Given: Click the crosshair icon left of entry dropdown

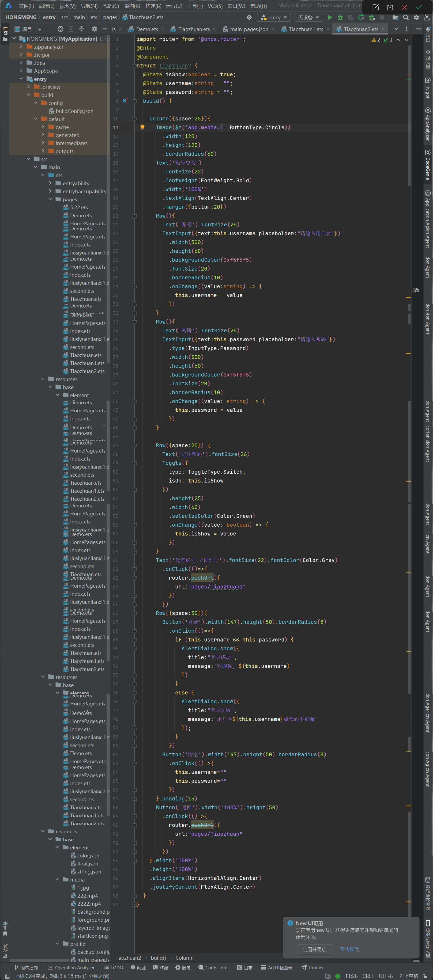Looking at the screenshot, I should 249,17.
